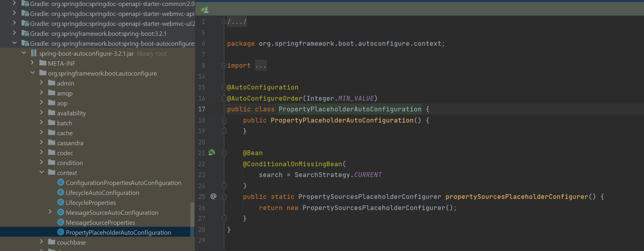Click the cassandra folder icon
This screenshot has height=251, width=644.
[x=52, y=142]
